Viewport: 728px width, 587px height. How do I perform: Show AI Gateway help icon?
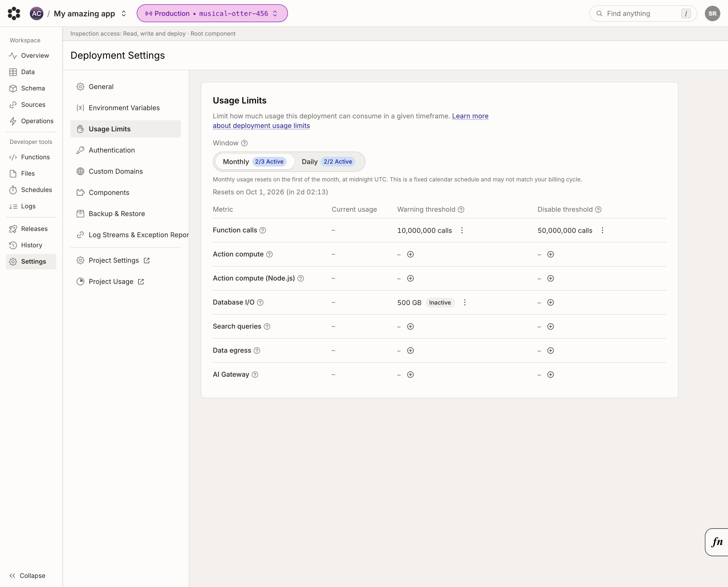[x=255, y=374]
